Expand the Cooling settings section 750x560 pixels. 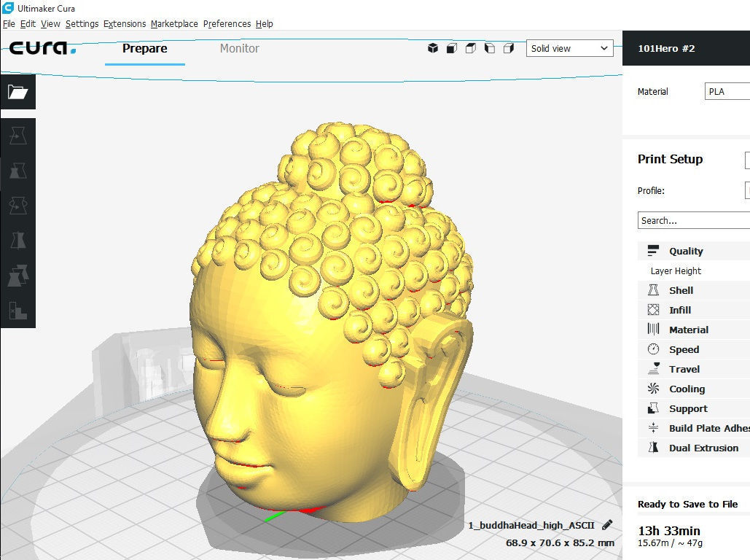point(694,388)
